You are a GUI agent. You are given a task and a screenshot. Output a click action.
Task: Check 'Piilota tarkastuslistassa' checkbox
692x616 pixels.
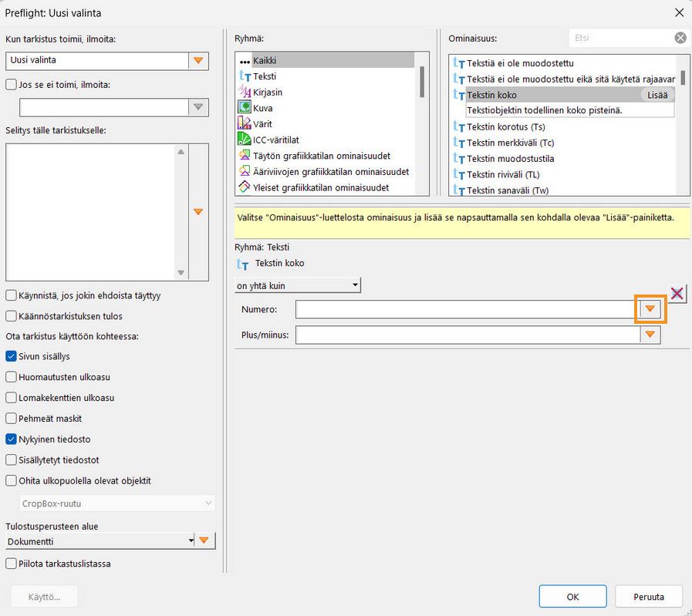[11, 564]
